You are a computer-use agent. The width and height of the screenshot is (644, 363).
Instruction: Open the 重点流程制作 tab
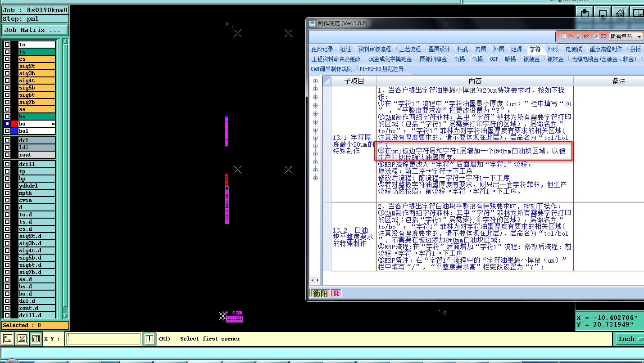(606, 49)
